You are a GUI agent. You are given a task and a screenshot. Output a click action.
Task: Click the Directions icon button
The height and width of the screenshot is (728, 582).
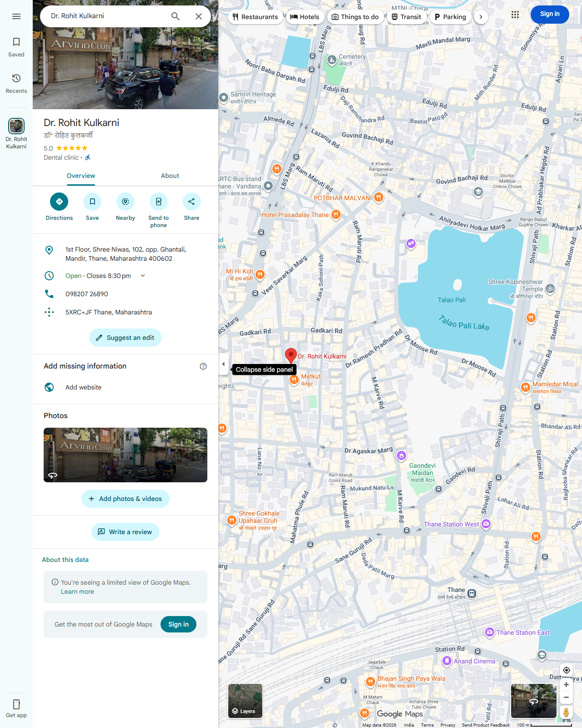click(59, 202)
